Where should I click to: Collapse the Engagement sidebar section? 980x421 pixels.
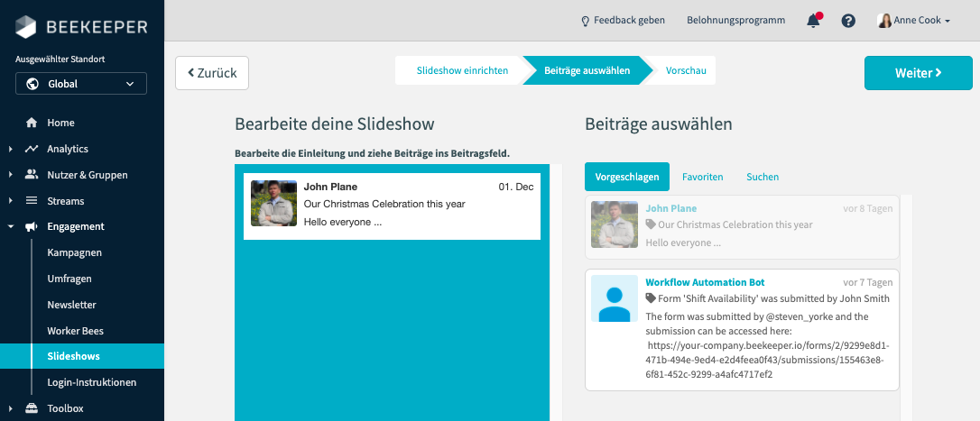[10, 227]
